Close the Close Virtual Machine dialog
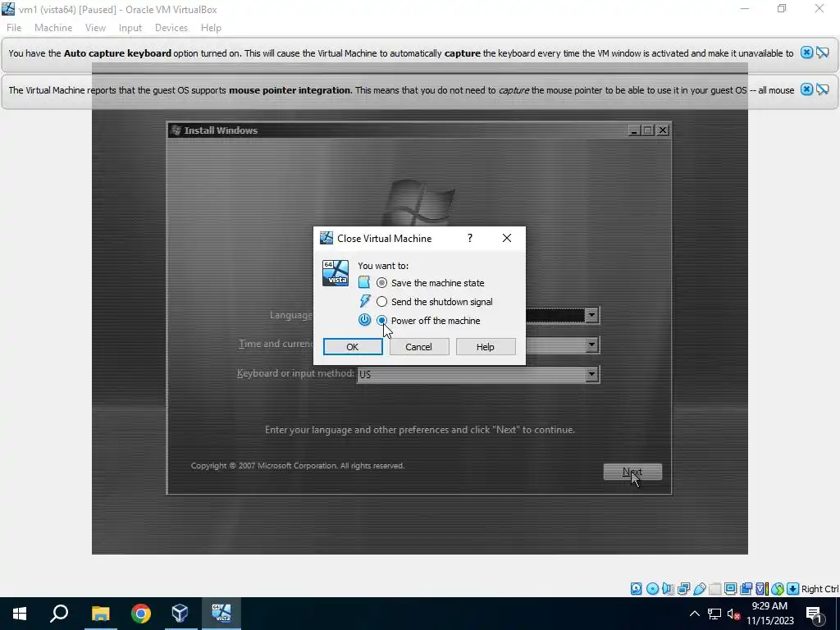840x630 pixels. pos(507,238)
